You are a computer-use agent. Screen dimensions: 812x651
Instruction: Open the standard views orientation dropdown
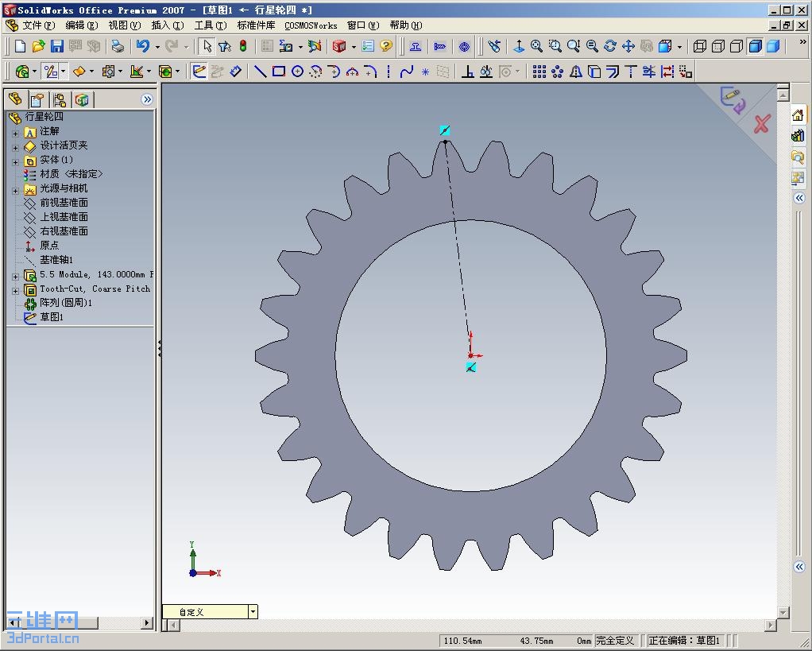point(679,47)
